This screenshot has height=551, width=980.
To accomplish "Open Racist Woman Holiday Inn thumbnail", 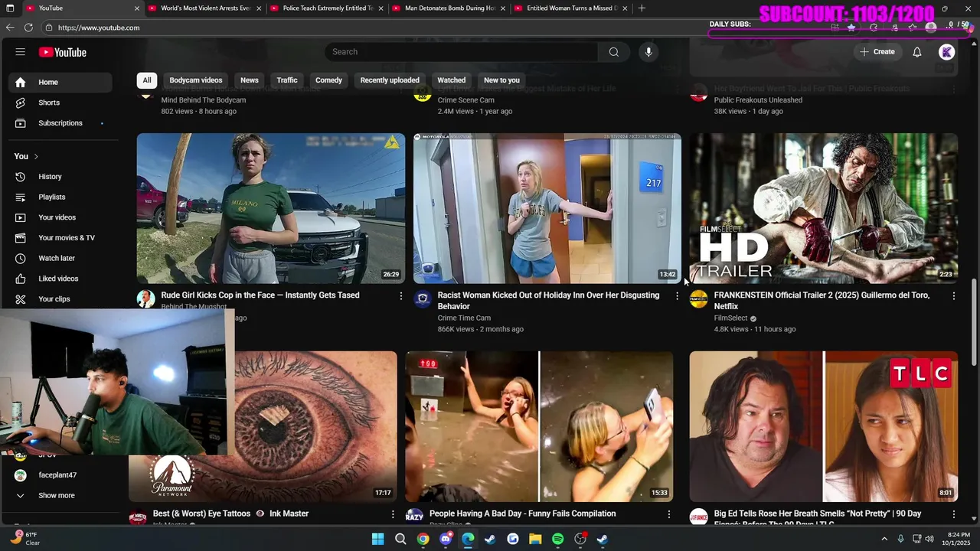I will pyautogui.click(x=547, y=208).
